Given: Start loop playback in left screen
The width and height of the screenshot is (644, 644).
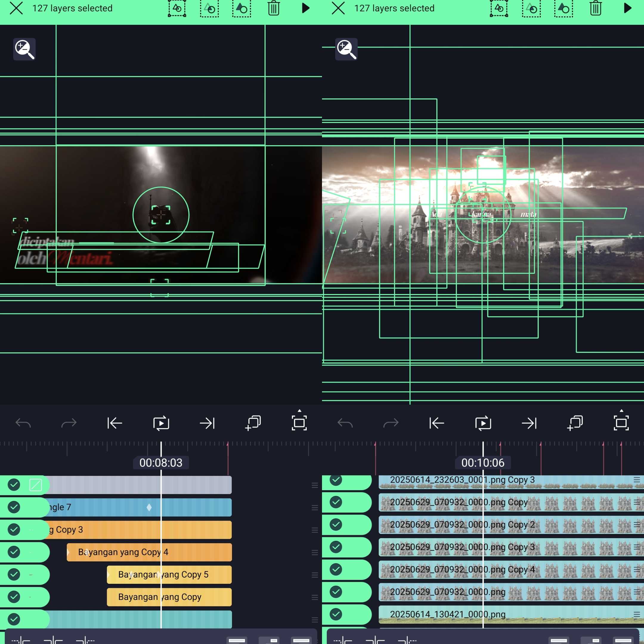Looking at the screenshot, I should point(161,423).
